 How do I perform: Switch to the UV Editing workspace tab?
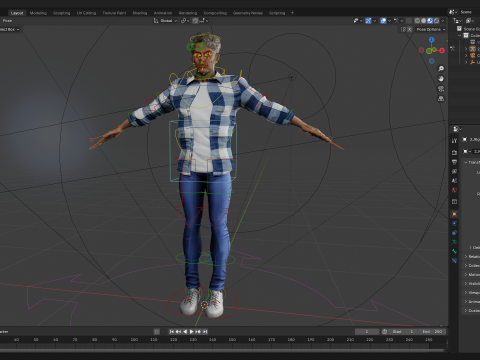[x=86, y=13]
